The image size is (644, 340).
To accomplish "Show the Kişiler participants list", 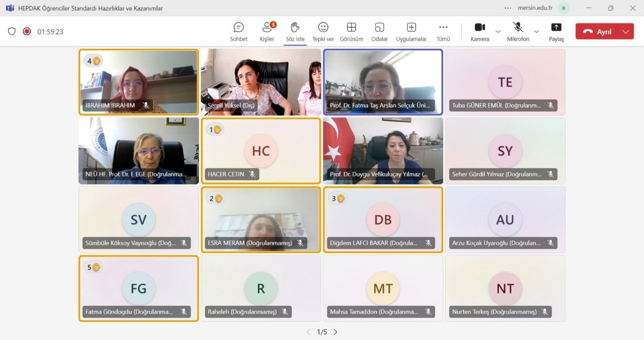I will [267, 32].
